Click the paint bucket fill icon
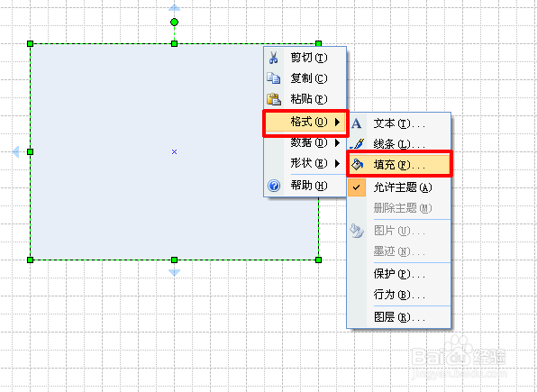The height and width of the screenshot is (392, 537). click(x=357, y=165)
